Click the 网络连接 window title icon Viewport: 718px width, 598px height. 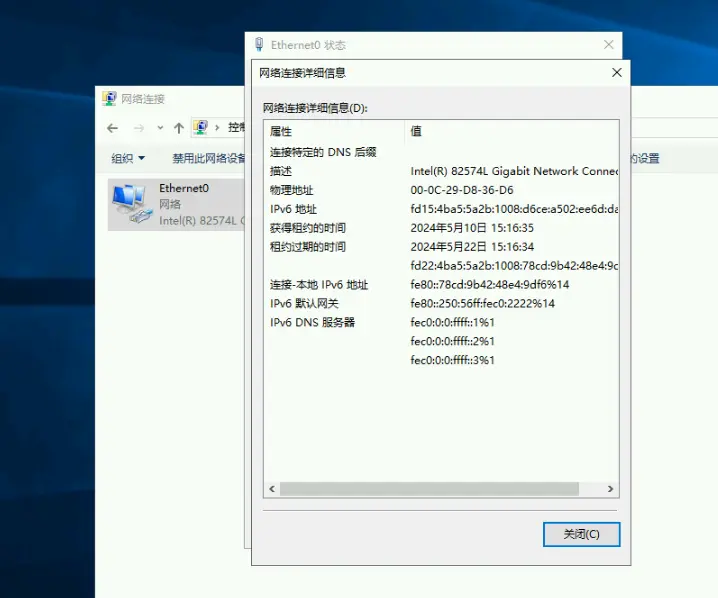tap(109, 99)
